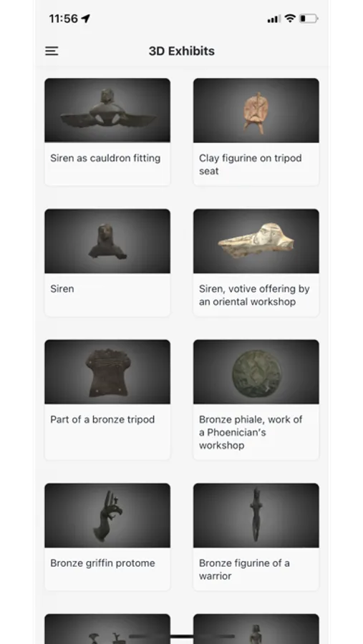The height and width of the screenshot is (644, 363).
Task: Open Clay figurine on tripod seat image
Action: point(256,110)
